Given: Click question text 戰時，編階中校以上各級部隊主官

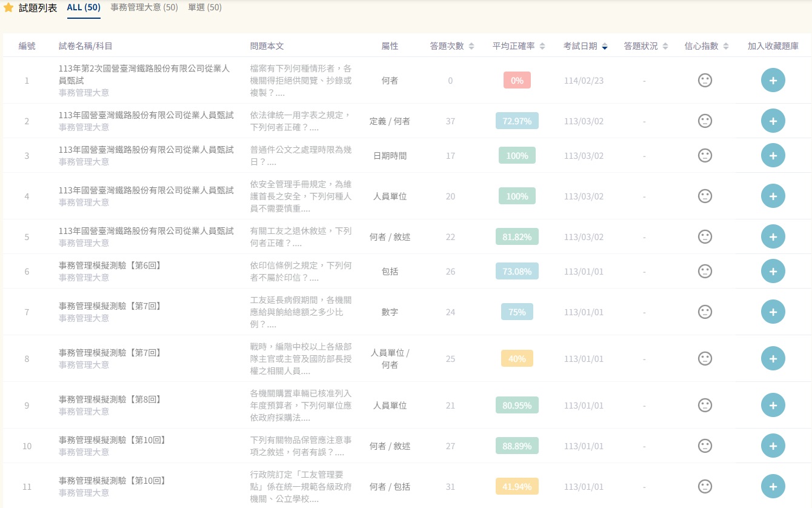Looking at the screenshot, I should click(301, 359).
